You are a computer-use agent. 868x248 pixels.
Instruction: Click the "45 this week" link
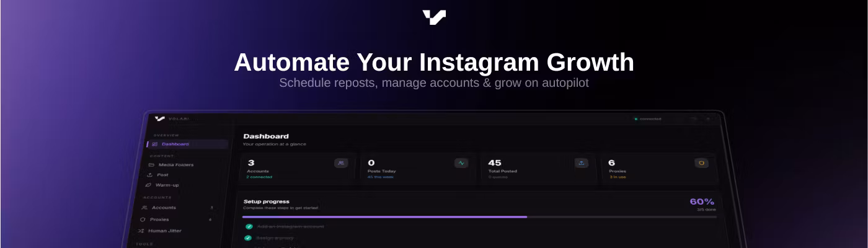(x=379, y=177)
